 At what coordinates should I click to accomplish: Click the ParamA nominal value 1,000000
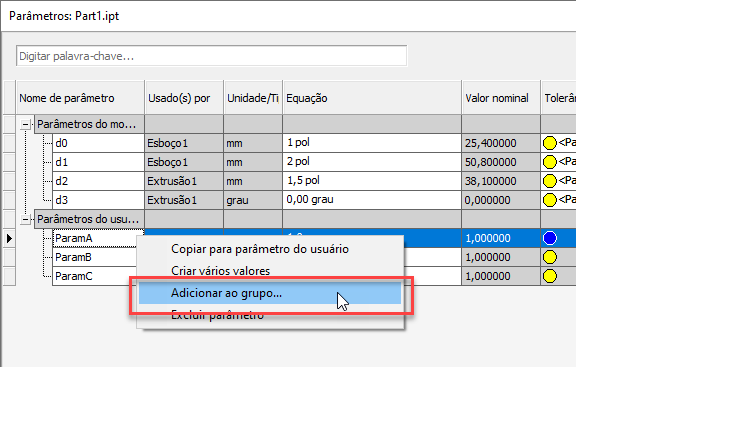[501, 238]
